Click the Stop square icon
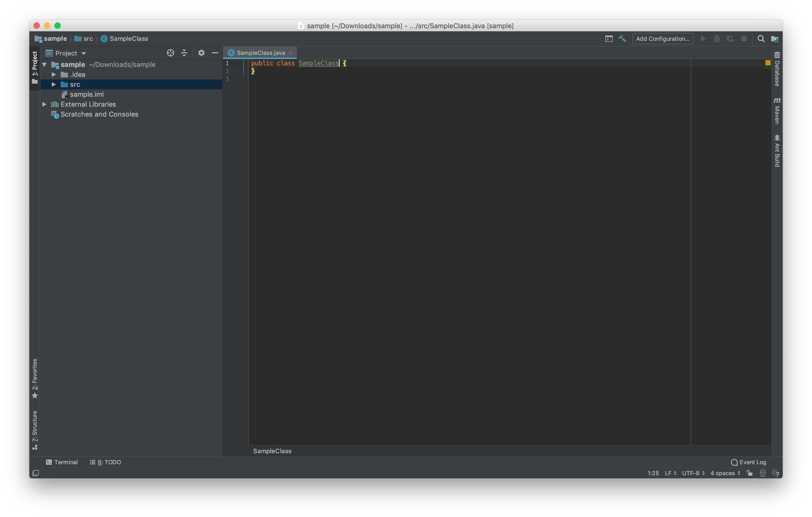The image size is (812, 517). tap(743, 39)
